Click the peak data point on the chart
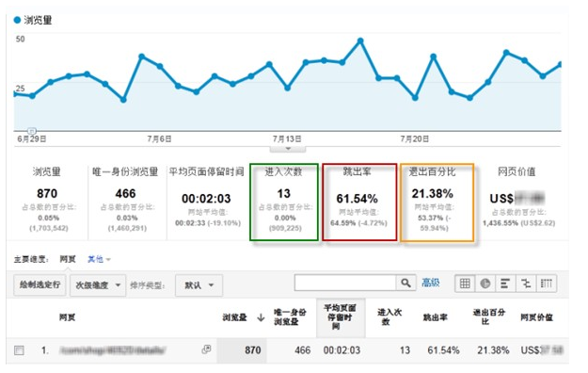Screen dimensions: 588x373 click(x=360, y=41)
